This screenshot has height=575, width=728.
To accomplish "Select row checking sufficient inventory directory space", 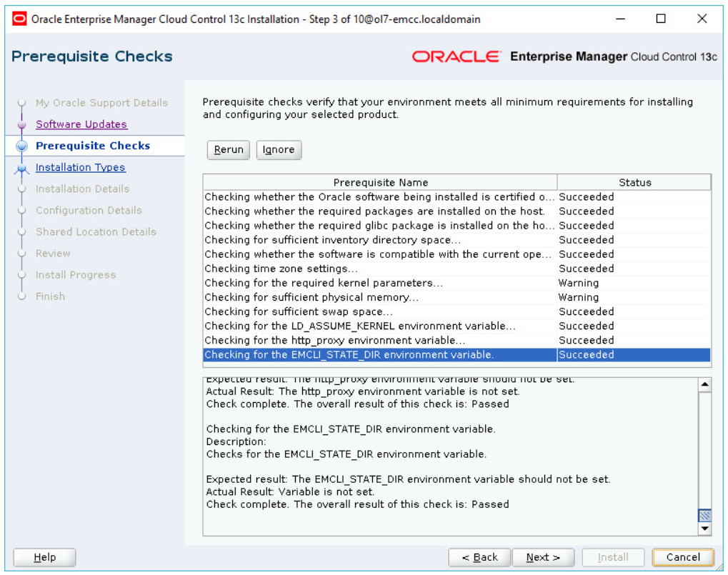I will pos(457,240).
